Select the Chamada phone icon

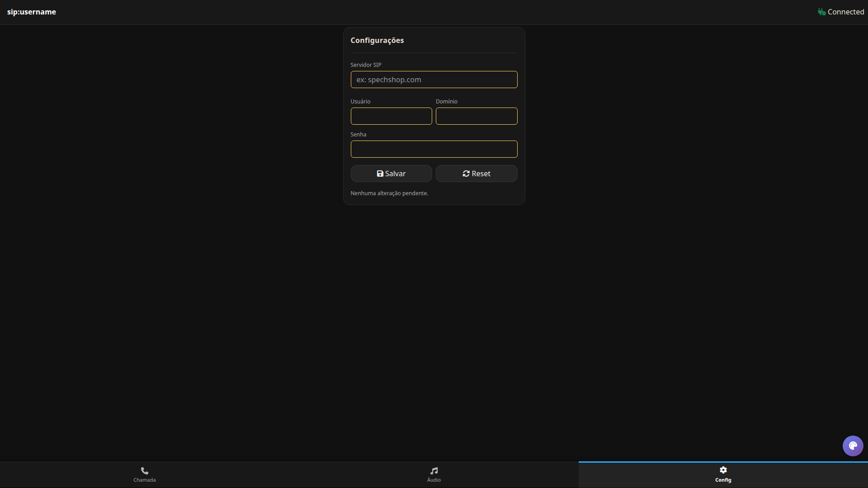pos(144,470)
